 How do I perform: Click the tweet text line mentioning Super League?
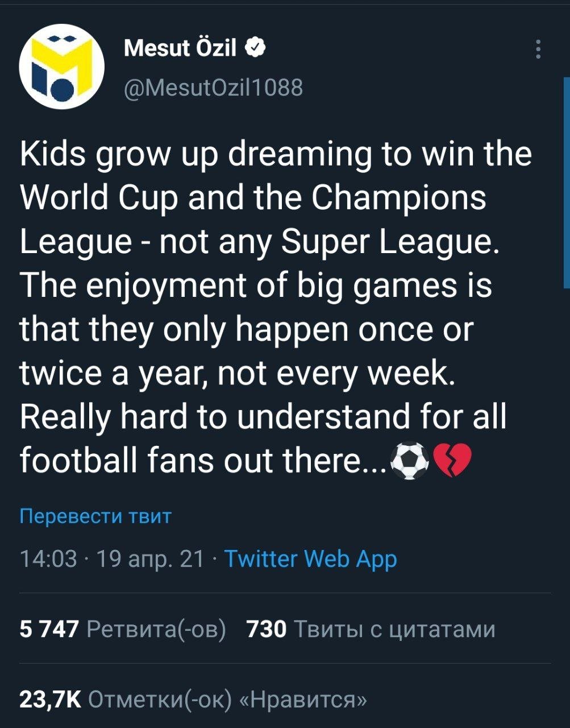pyautogui.click(x=259, y=241)
